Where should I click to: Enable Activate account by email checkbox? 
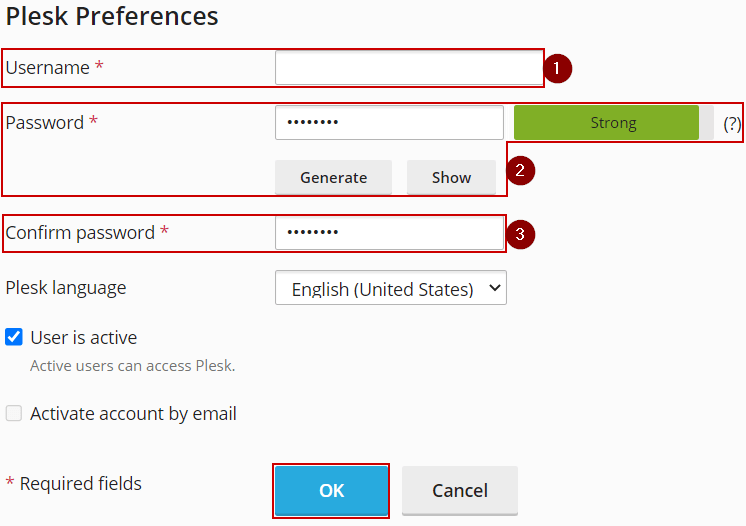tap(14, 413)
